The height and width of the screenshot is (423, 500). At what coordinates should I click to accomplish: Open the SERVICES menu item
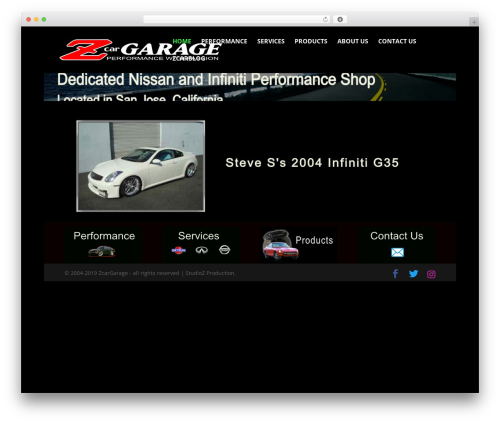271,41
